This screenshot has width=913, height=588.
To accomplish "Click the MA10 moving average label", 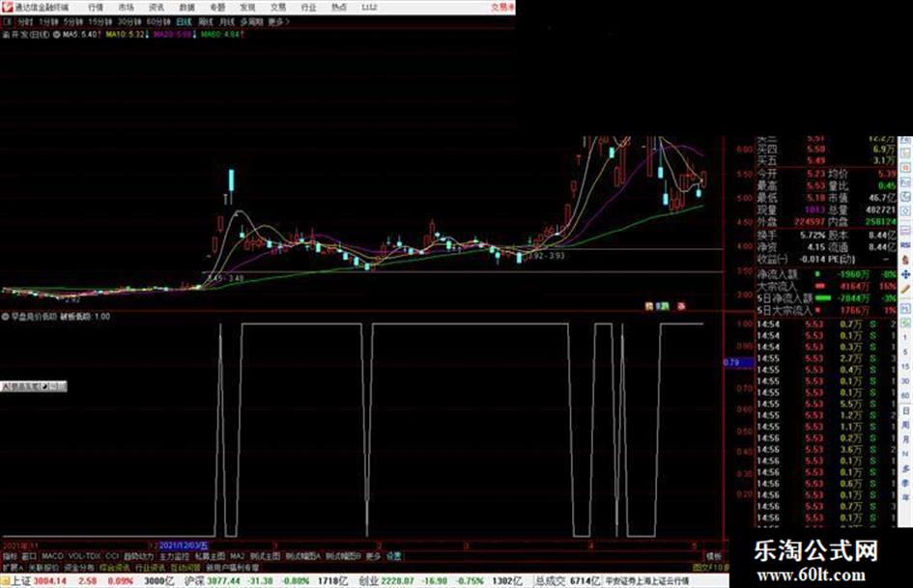I will 126,35.
